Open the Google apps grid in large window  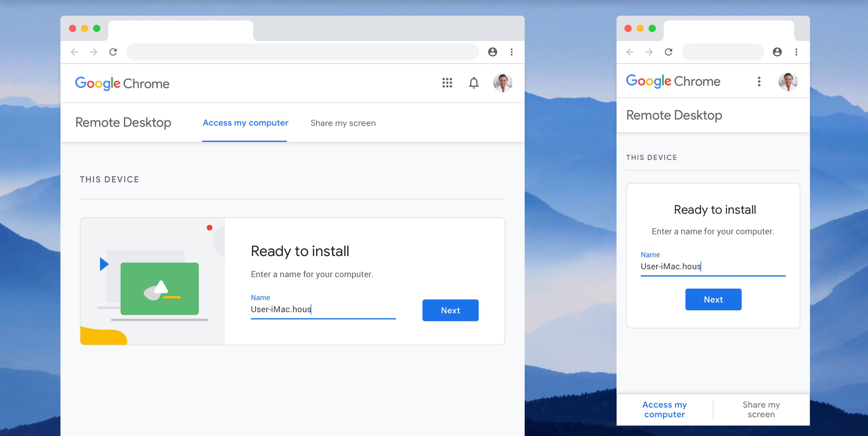tap(447, 82)
